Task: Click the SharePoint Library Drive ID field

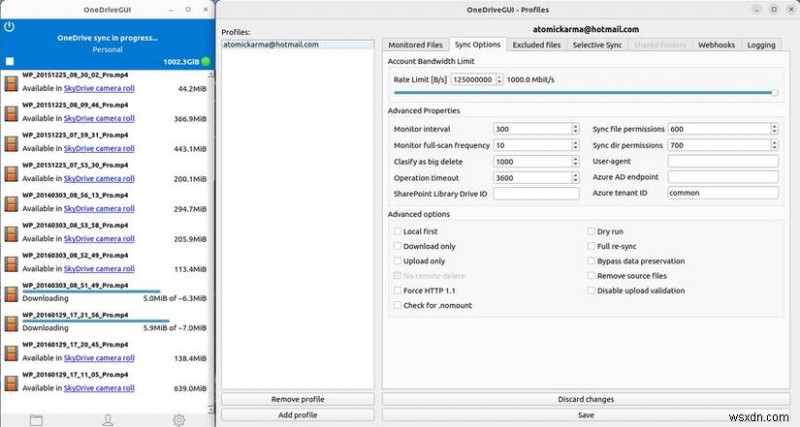Action: 536,194
